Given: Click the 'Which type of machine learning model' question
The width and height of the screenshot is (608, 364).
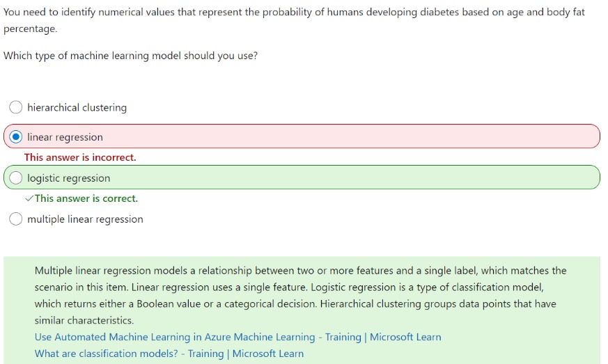Looking at the screenshot, I should point(130,56).
